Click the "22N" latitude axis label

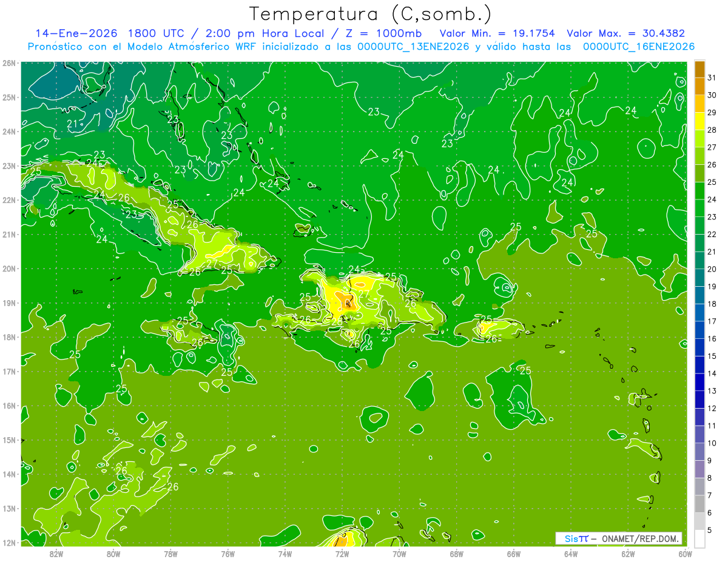(9, 200)
